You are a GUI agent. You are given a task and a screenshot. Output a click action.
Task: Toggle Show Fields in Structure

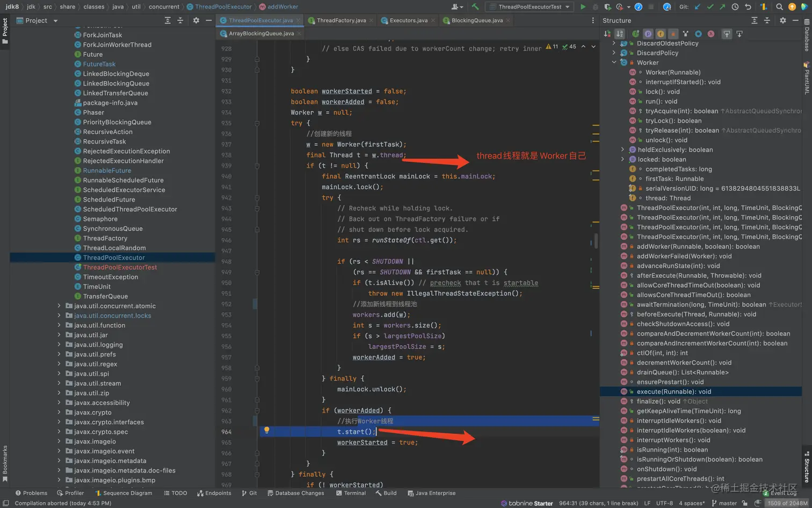click(x=661, y=34)
